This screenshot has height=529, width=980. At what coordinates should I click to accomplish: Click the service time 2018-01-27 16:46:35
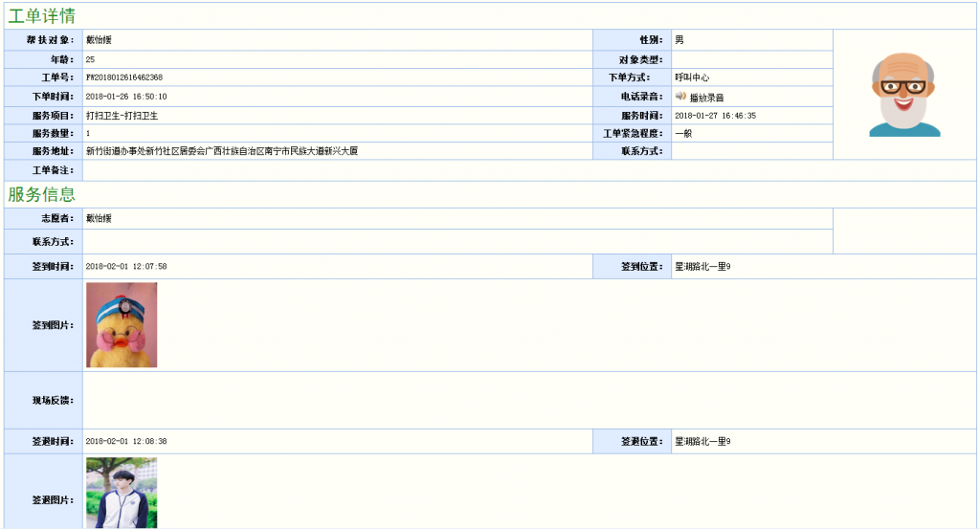(x=715, y=116)
